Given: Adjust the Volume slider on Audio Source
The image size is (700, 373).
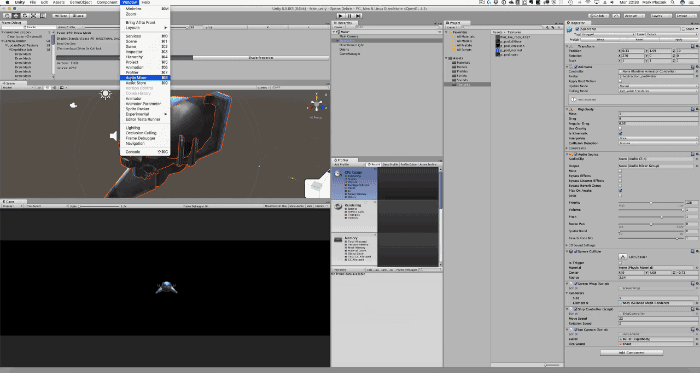Looking at the screenshot, I should 651,210.
